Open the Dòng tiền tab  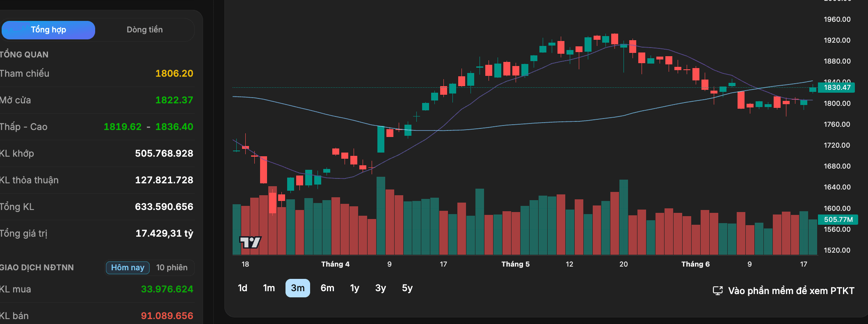coord(144,30)
